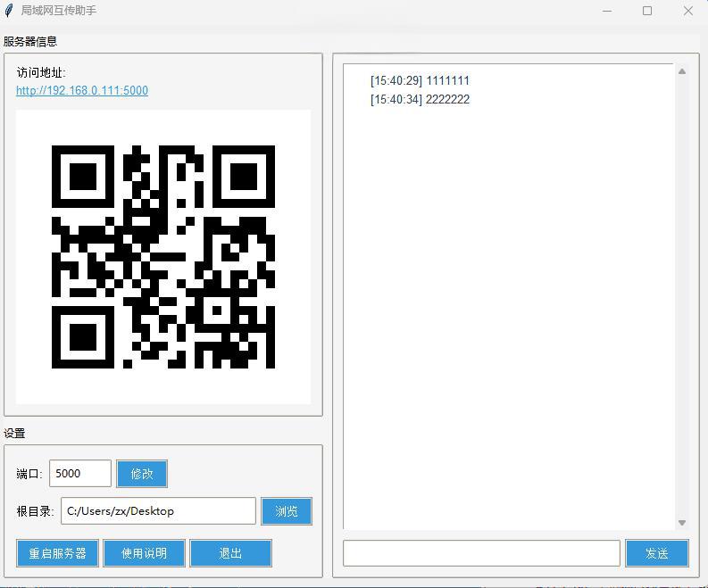Click the 根目录 label

pos(35,511)
